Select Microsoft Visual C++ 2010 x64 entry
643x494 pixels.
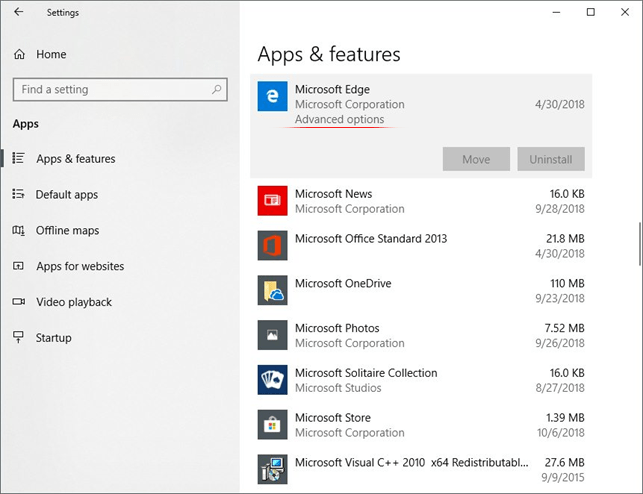coord(421,469)
